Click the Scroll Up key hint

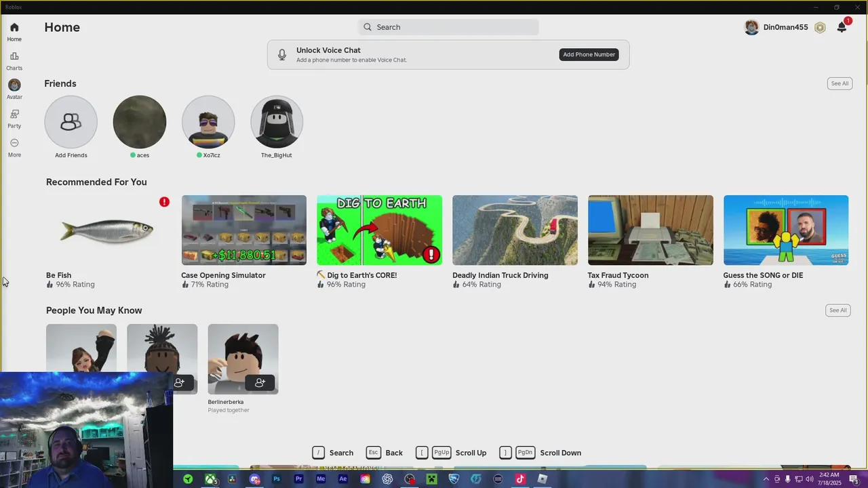pyautogui.click(x=451, y=453)
